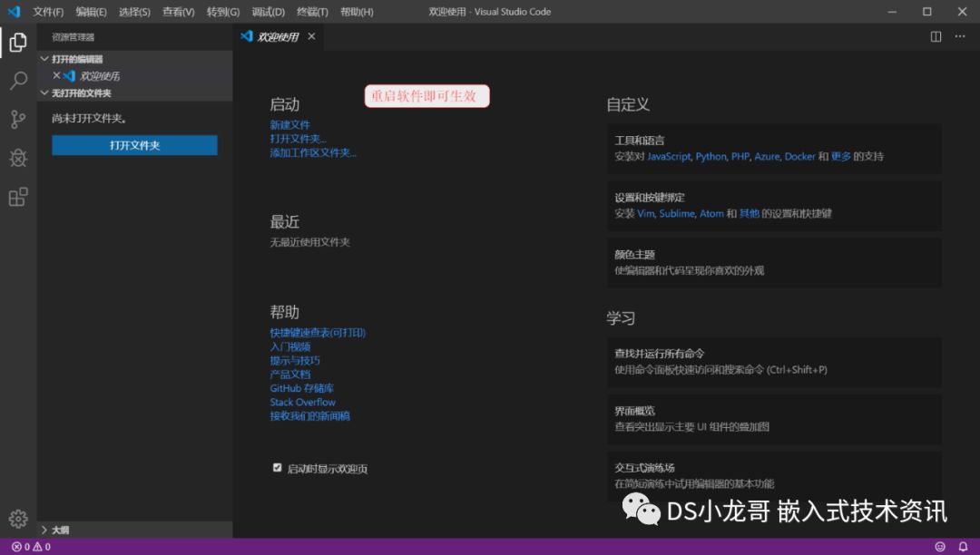980x555 pixels.
Task: Click the VS Code logo in title bar
Action: [14, 12]
